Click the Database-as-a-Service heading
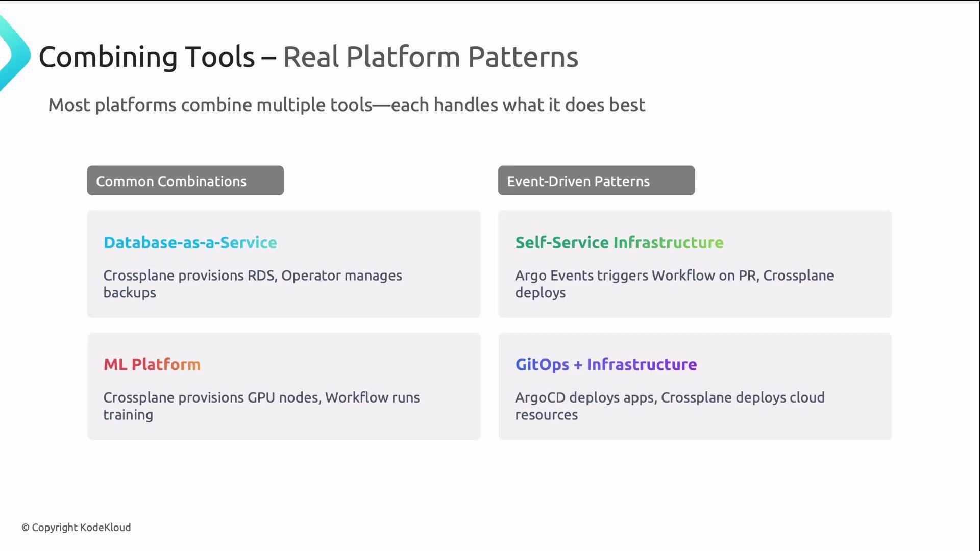Screen dimensions: 980x551 pyautogui.click(x=190, y=242)
